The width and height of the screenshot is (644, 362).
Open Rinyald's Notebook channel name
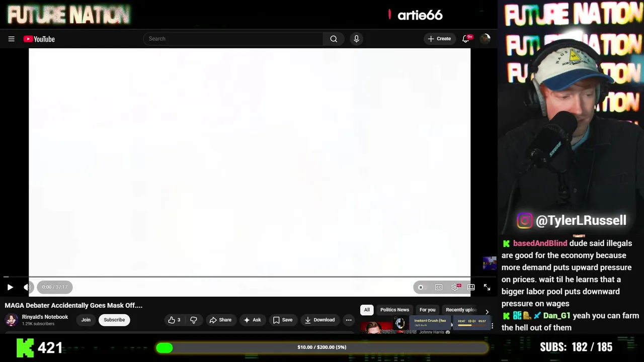(45, 317)
